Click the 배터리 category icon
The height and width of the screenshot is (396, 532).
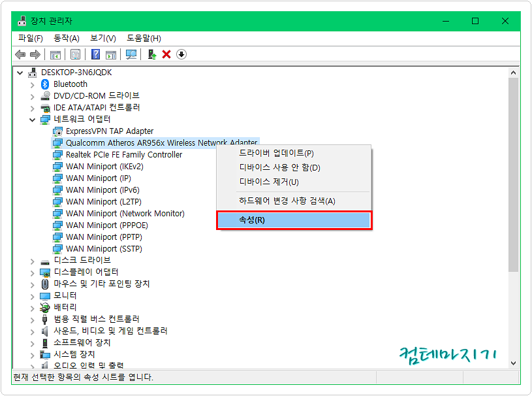pyautogui.click(x=45, y=307)
